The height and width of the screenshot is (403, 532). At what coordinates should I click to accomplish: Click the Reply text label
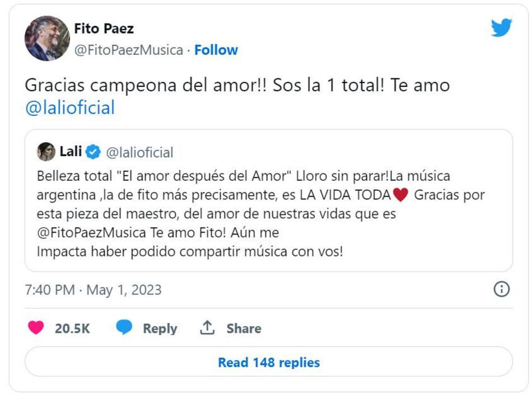(x=160, y=329)
